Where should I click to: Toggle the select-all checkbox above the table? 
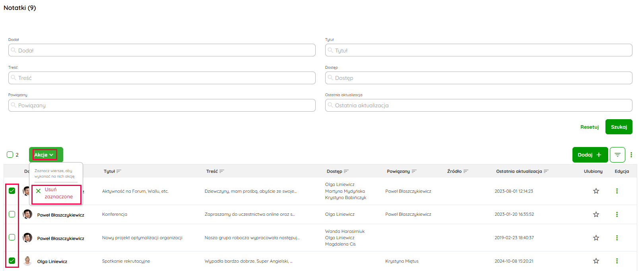[10, 155]
